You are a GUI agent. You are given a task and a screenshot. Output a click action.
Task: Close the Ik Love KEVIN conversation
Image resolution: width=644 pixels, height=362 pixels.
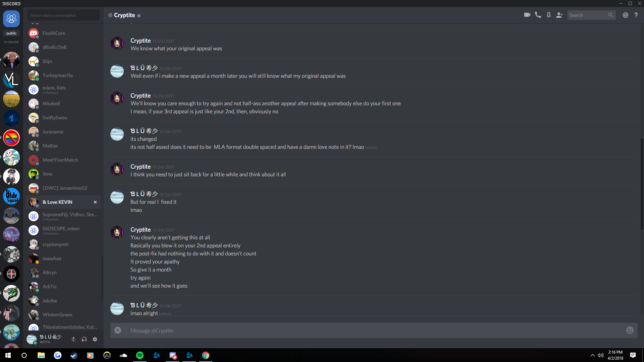(95, 202)
